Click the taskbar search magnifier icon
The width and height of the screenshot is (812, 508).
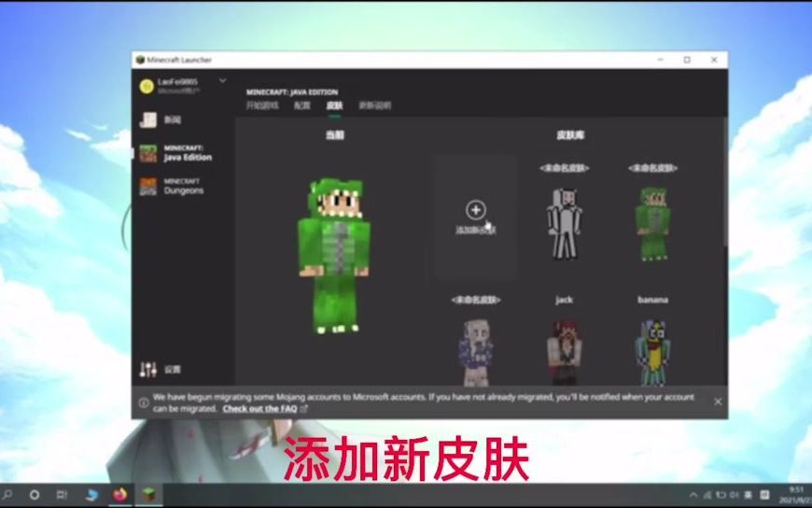coord(7,495)
